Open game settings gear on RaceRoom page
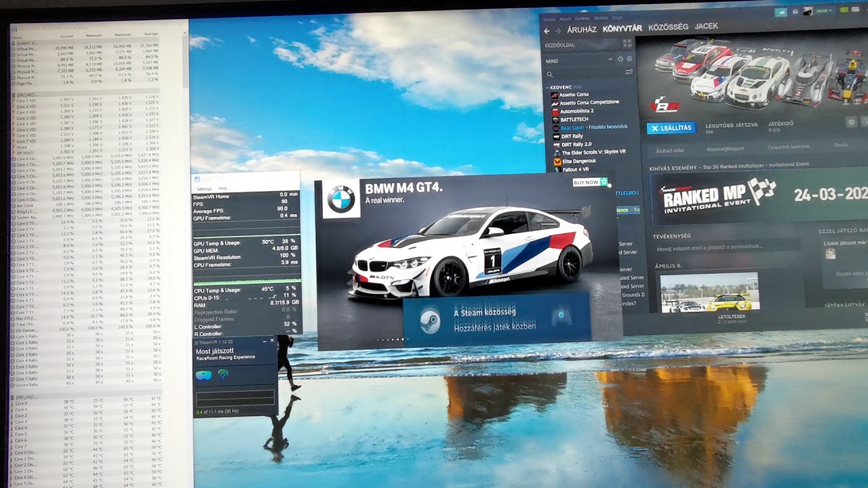 click(851, 122)
